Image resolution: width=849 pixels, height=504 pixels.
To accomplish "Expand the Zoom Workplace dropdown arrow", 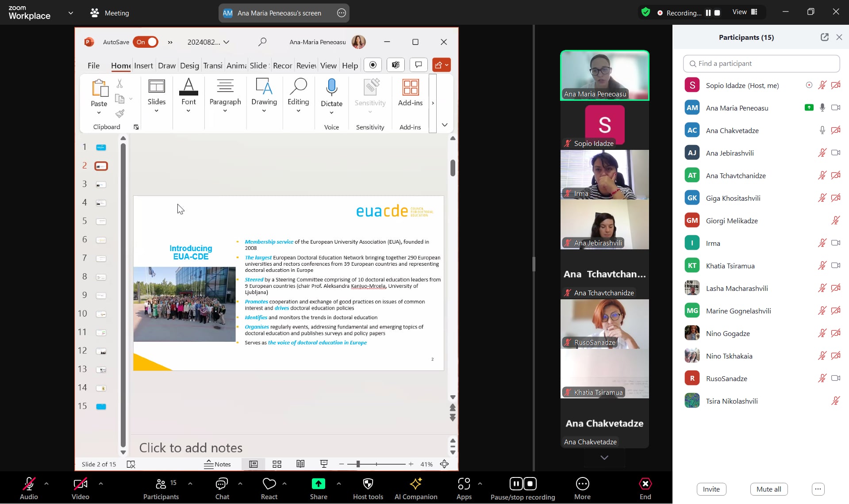I will [71, 13].
